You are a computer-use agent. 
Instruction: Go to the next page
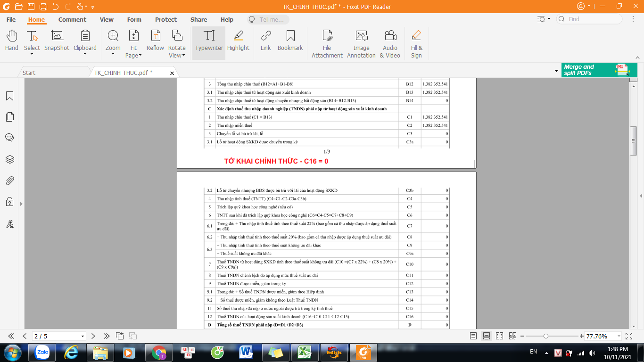coord(93,336)
